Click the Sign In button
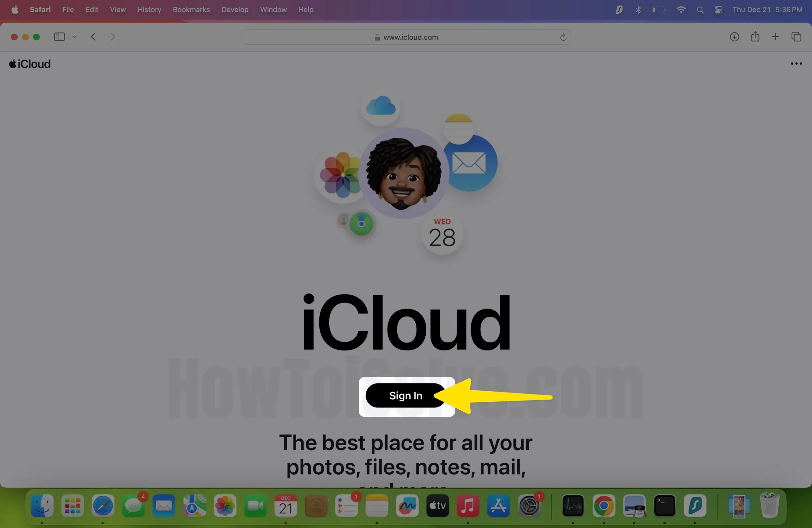Viewport: 812px width, 528px height. pos(405,396)
